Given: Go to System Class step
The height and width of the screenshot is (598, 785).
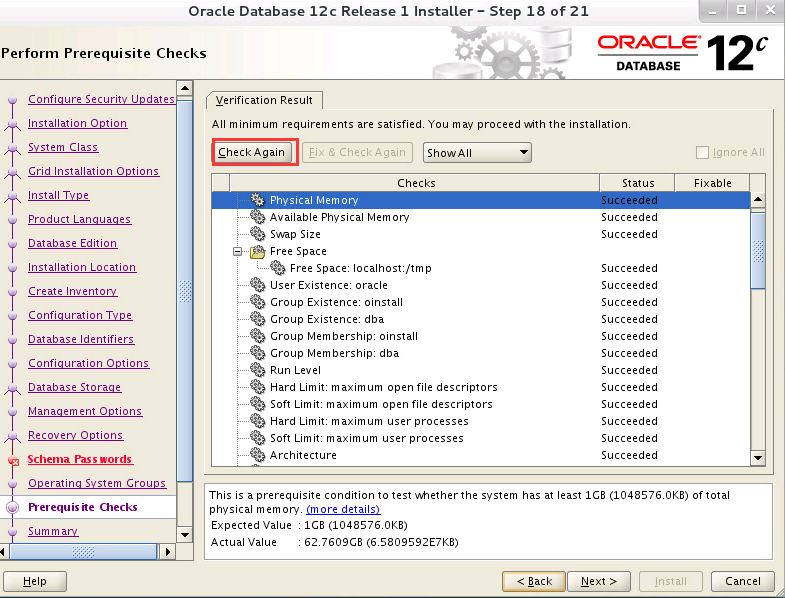Looking at the screenshot, I should [x=63, y=147].
